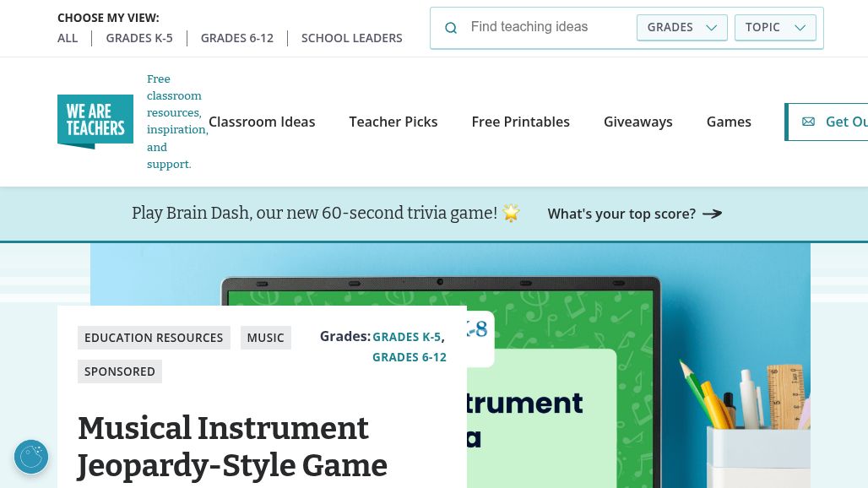Open the article's GRADES K-5 link
The width and height of the screenshot is (868, 488).
407,337
